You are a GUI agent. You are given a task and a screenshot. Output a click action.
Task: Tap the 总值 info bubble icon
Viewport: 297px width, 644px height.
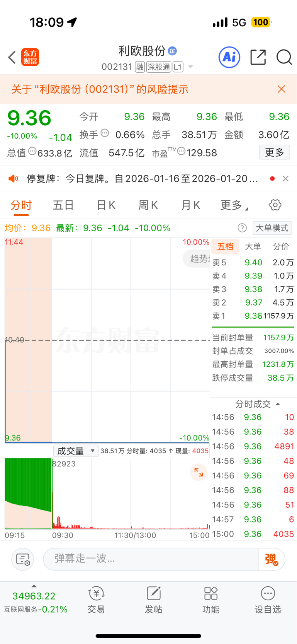pyautogui.click(x=32, y=151)
